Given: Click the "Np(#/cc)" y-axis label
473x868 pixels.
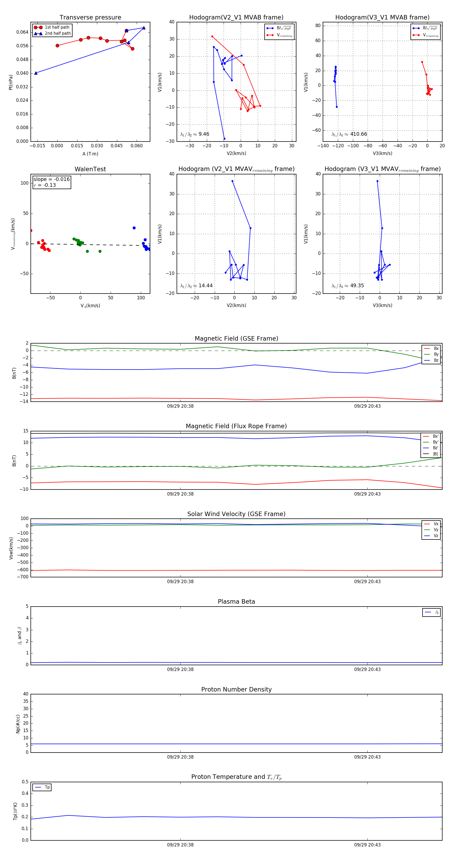Looking at the screenshot, I should 18,724.
